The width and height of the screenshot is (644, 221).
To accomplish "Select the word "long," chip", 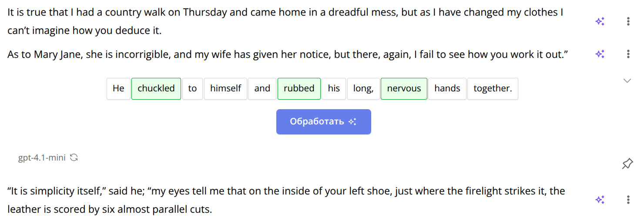I will [x=363, y=88].
